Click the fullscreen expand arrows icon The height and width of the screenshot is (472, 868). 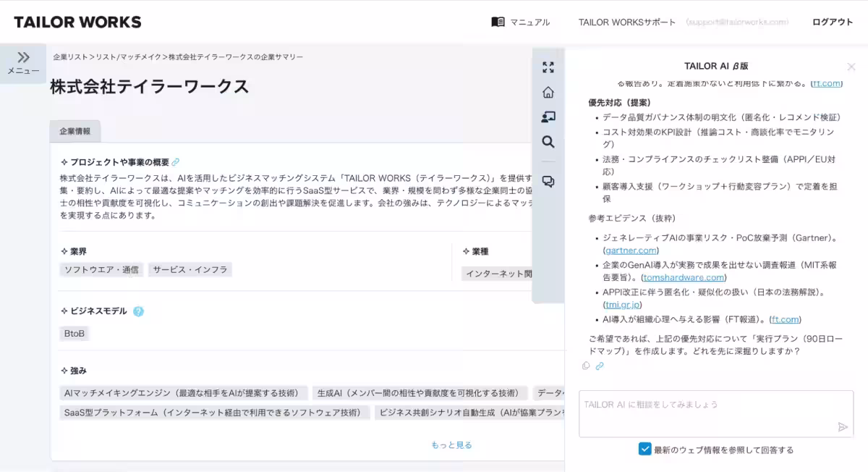[548, 67]
